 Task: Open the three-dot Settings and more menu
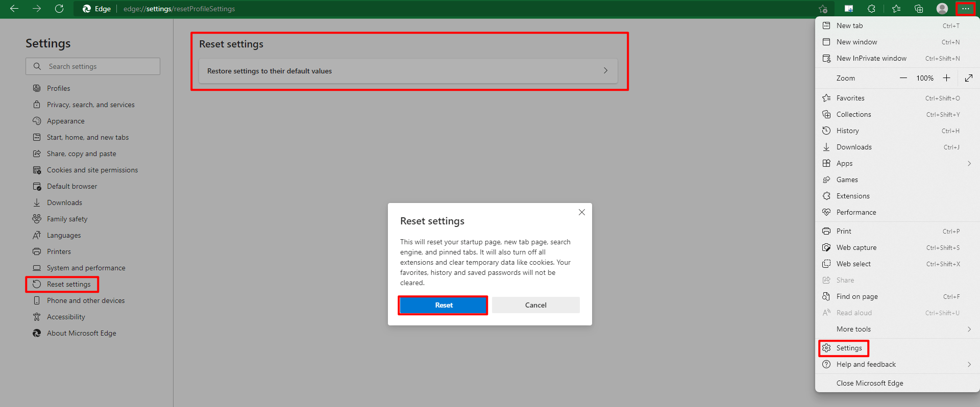coord(965,9)
